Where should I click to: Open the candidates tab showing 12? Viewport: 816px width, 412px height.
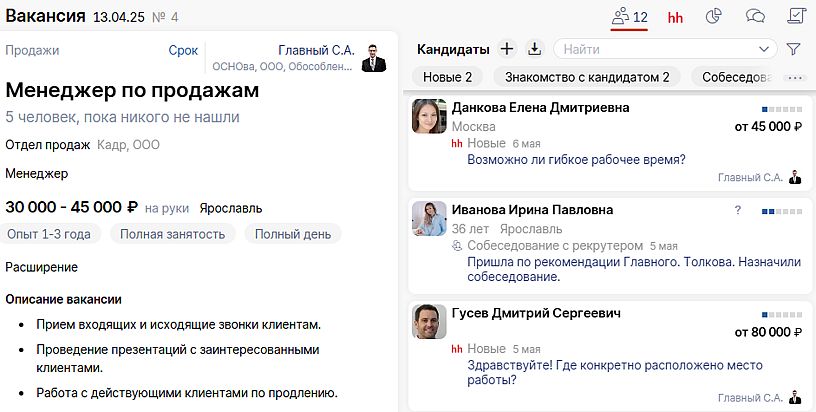pyautogui.click(x=629, y=17)
